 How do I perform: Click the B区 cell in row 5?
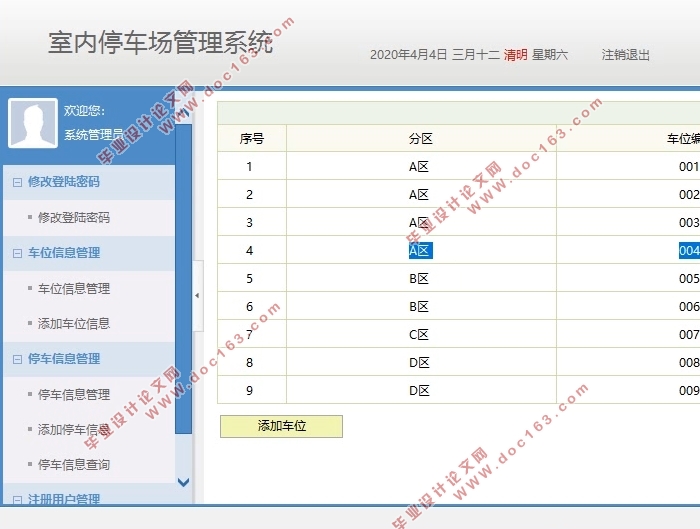[419, 279]
